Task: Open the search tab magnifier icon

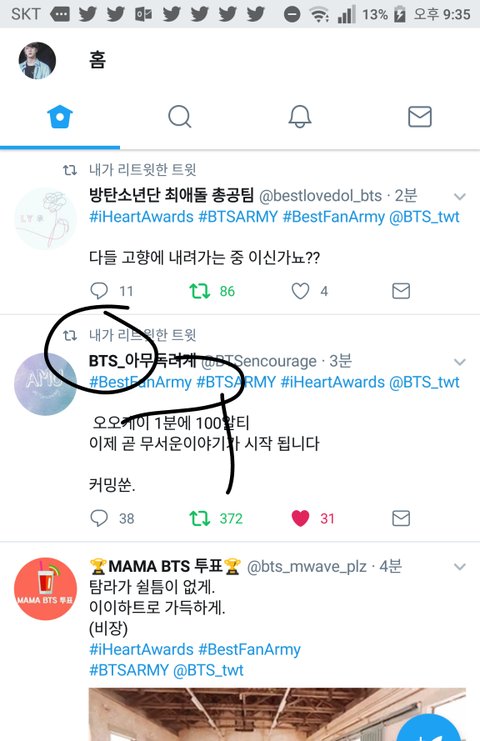Action: (180, 117)
